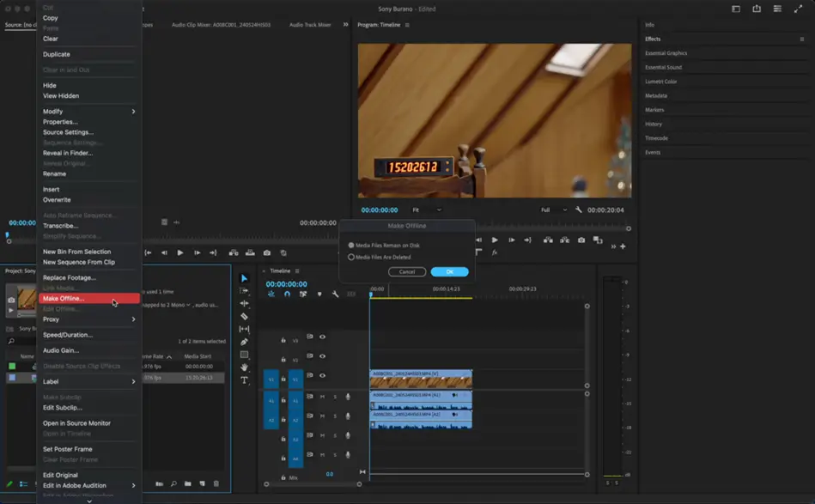Choose the Pen tool

coord(244,342)
